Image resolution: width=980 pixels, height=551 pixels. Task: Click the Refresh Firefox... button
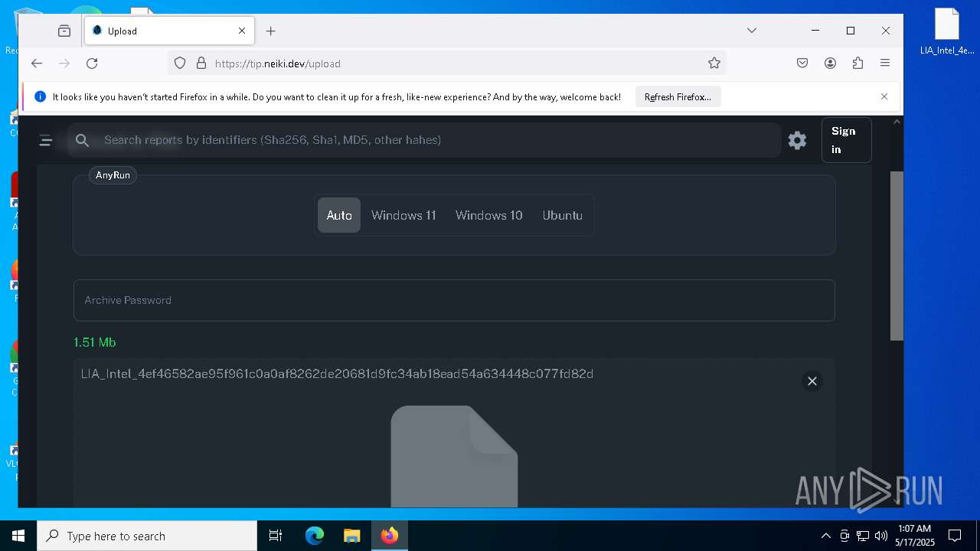pos(678,97)
